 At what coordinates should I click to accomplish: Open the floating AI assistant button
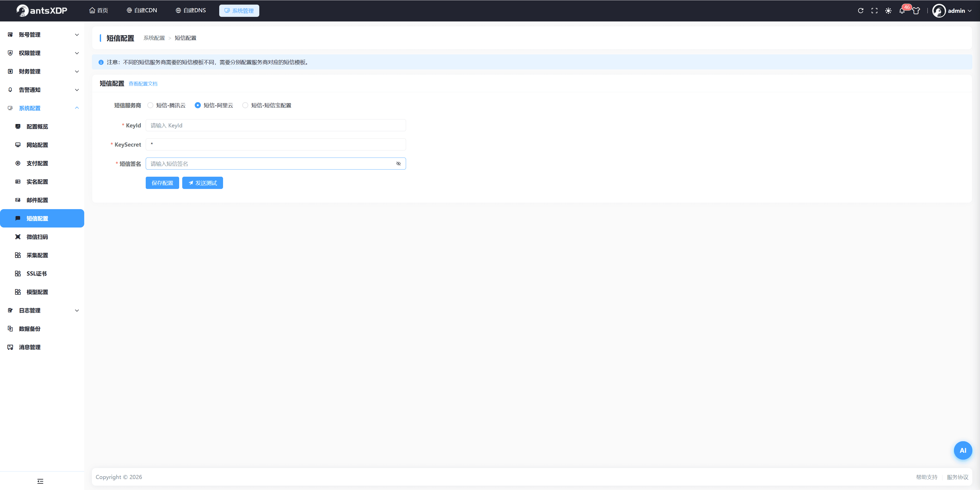(963, 450)
